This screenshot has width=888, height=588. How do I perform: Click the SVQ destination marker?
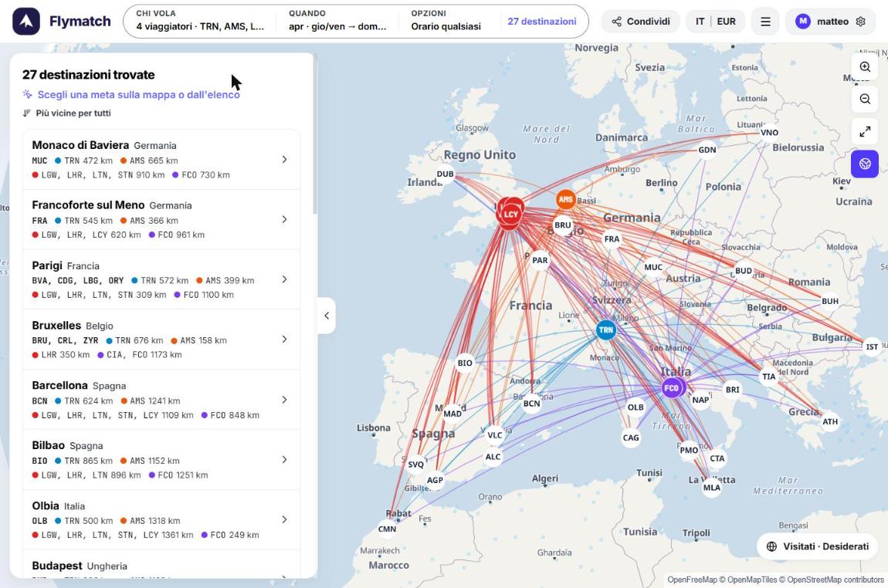click(x=415, y=465)
